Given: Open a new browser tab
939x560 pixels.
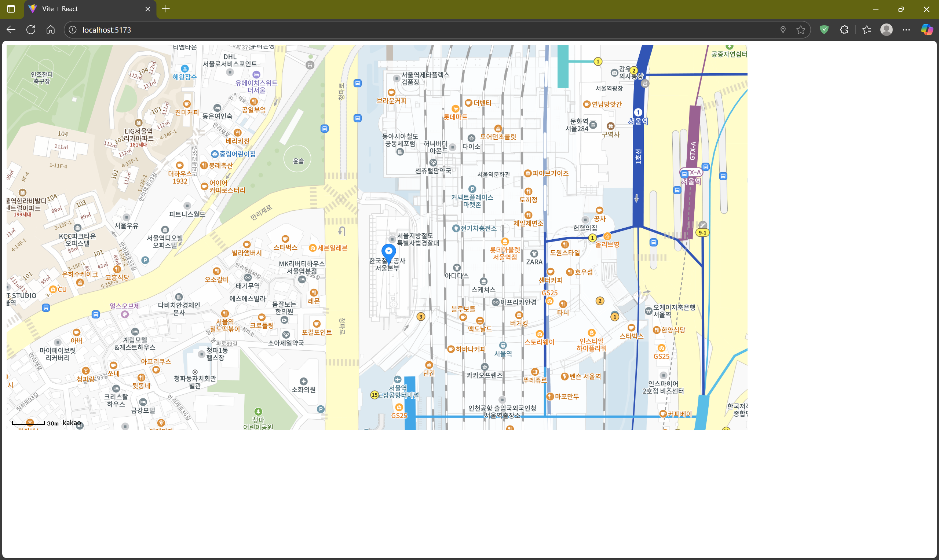Looking at the screenshot, I should coord(166,9).
